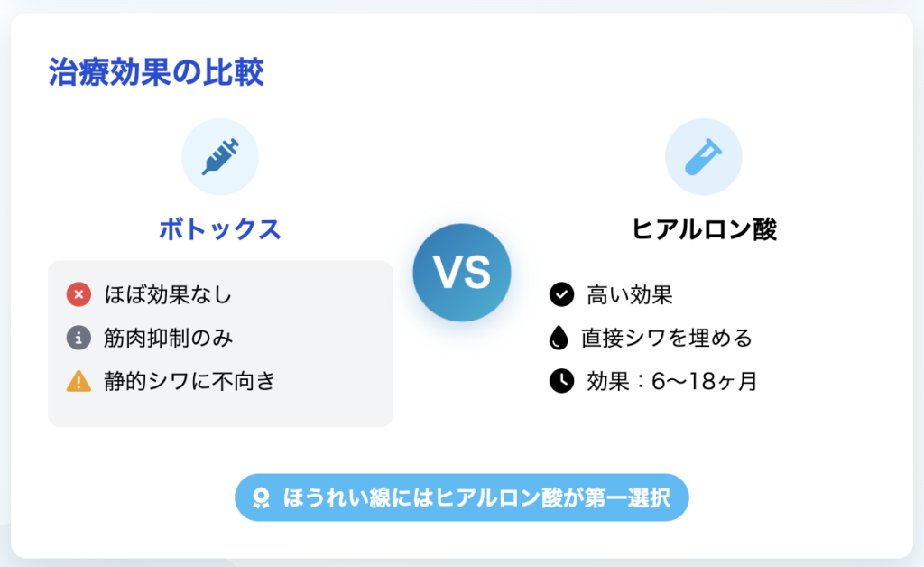Image resolution: width=924 pixels, height=567 pixels.
Task: Click the 治療効果の比較 title
Action: click(156, 72)
